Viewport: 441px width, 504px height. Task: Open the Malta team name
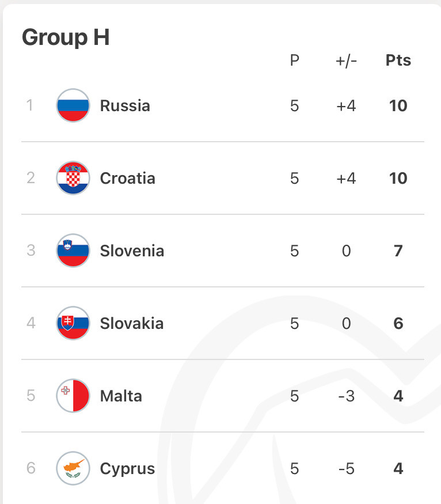point(121,396)
